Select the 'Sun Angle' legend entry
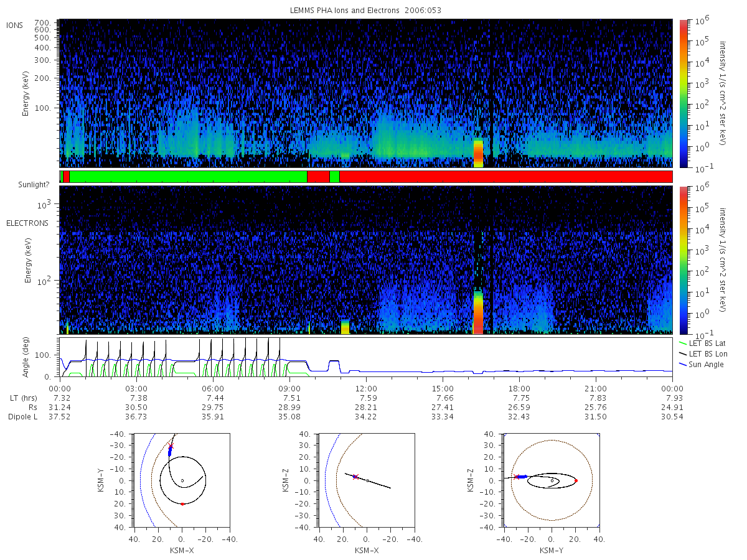Image resolution: width=747 pixels, height=560 pixels. pyautogui.click(x=701, y=364)
